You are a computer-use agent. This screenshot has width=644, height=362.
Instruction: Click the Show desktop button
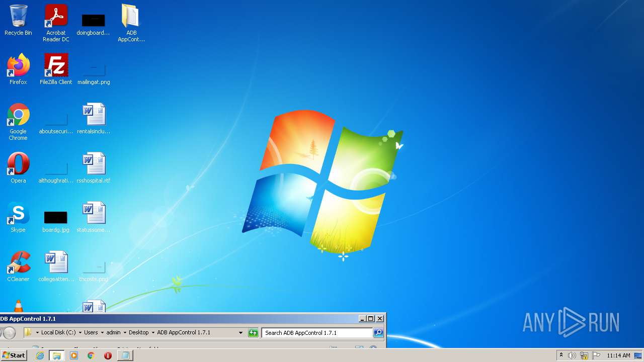click(638, 355)
